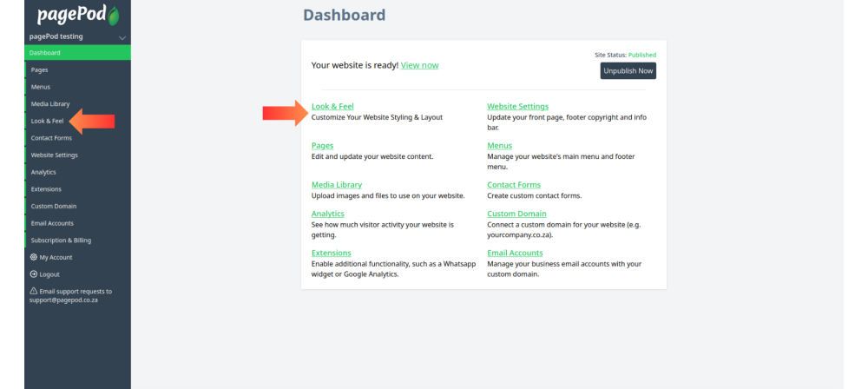
Task: Click the pagePod leaf logo
Action: (x=114, y=16)
